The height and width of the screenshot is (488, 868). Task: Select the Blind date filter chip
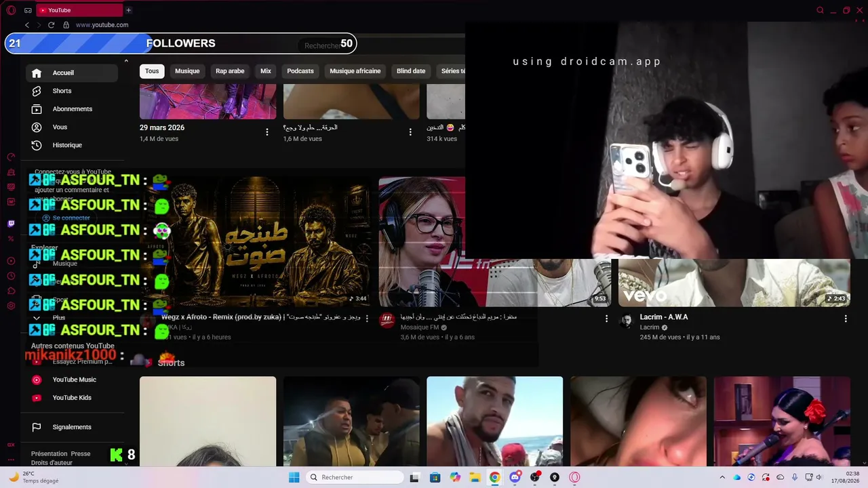coord(411,71)
